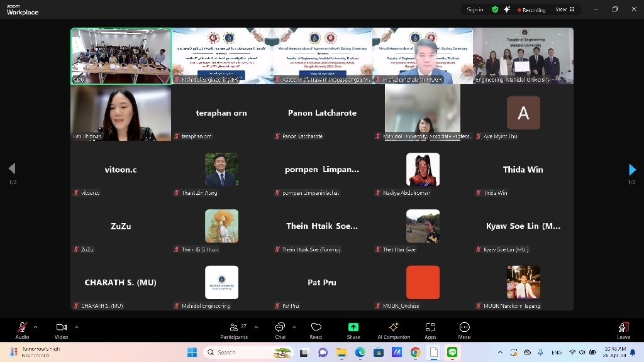Open AI Companion from the toolbar
The width and height of the screenshot is (644, 362).
tap(394, 329)
